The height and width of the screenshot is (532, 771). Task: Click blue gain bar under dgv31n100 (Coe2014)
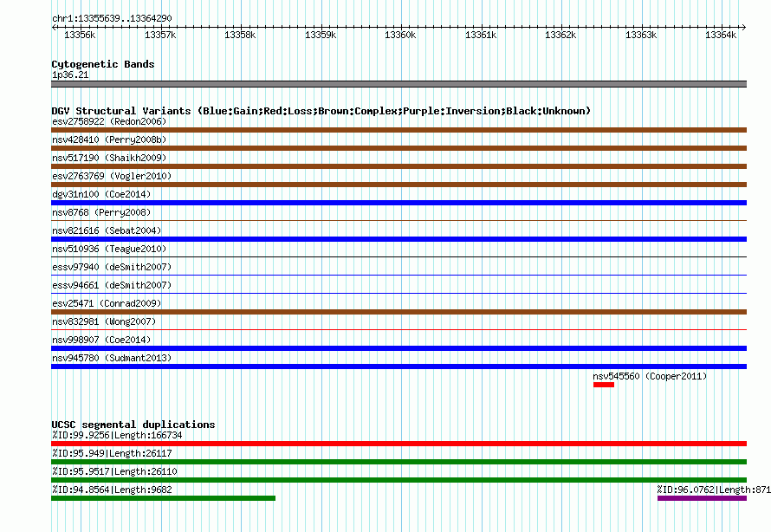(398, 203)
